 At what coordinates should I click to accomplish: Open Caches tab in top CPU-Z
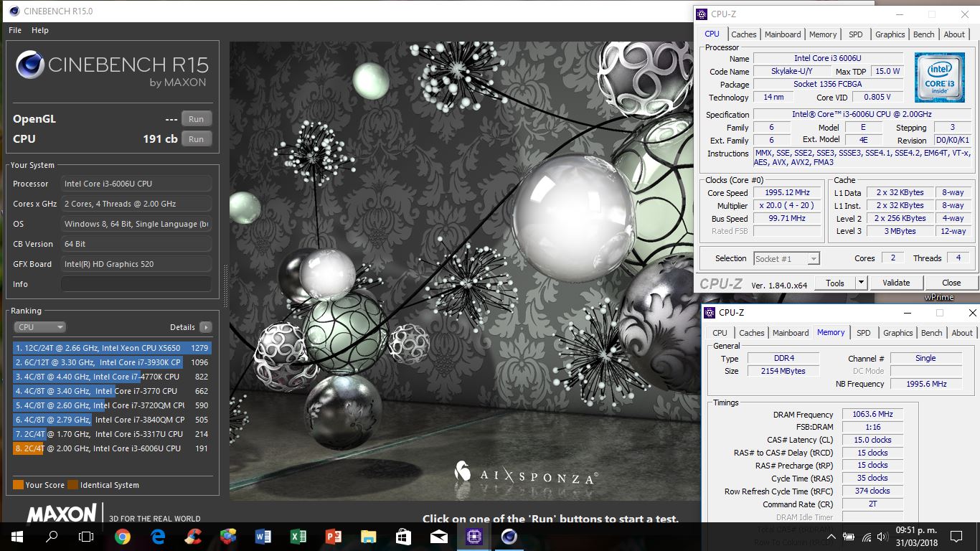(x=744, y=34)
